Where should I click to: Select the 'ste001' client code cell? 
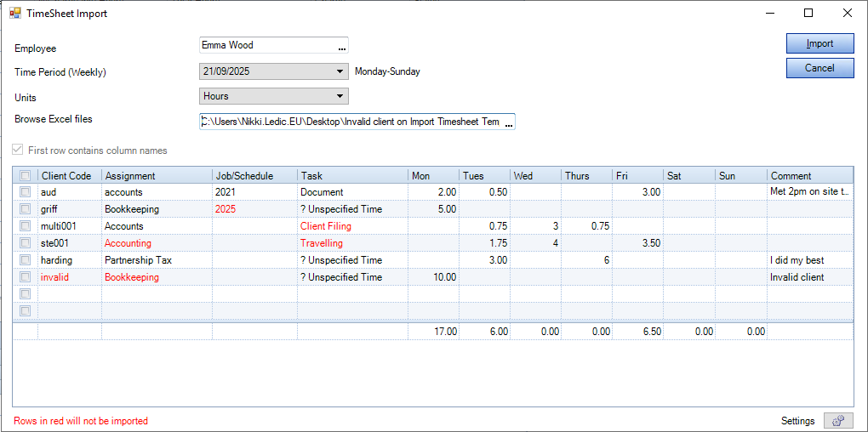coord(69,243)
